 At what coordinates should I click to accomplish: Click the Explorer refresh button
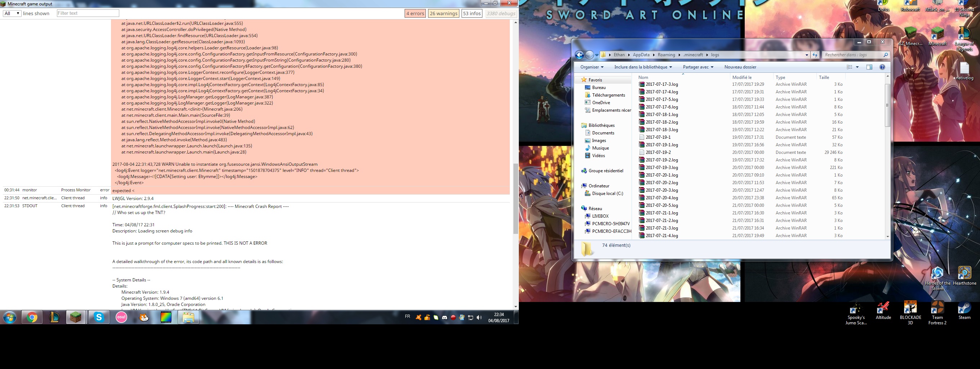click(815, 55)
